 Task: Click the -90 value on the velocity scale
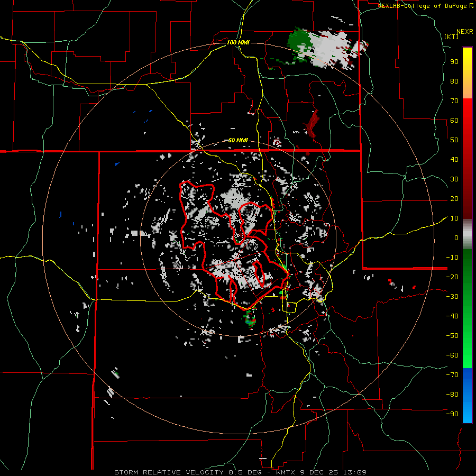[452, 414]
